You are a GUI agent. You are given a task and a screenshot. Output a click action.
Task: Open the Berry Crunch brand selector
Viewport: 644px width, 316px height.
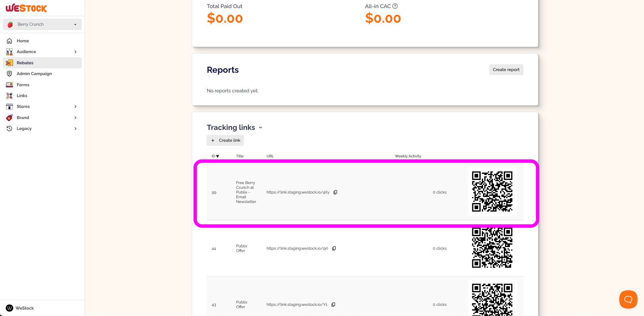pyautogui.click(x=42, y=24)
